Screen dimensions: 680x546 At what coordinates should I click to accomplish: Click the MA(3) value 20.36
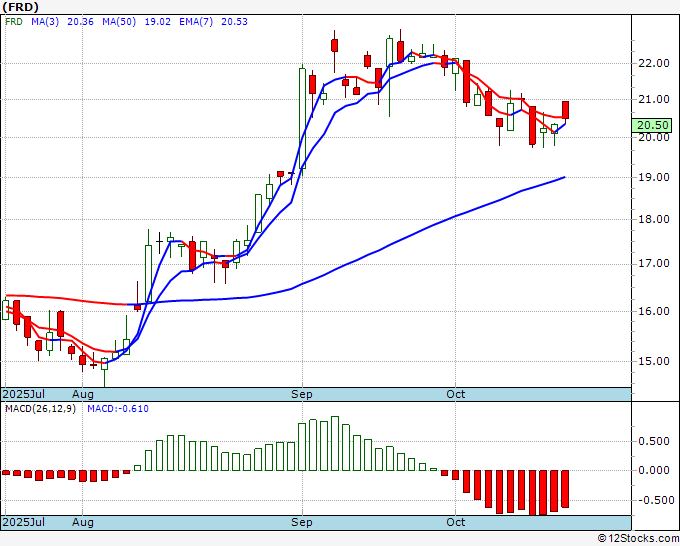point(80,22)
